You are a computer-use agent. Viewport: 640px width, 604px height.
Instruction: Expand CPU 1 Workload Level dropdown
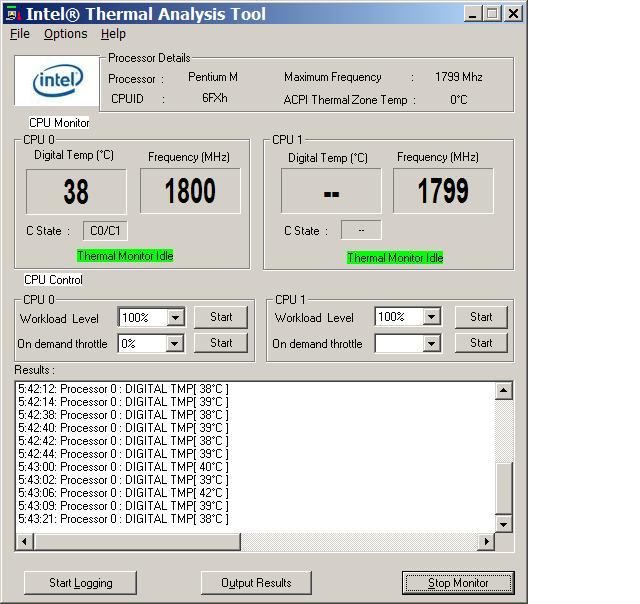[x=431, y=317]
